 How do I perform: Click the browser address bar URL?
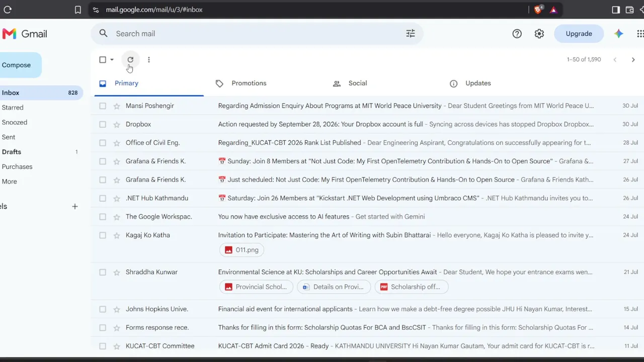154,10
